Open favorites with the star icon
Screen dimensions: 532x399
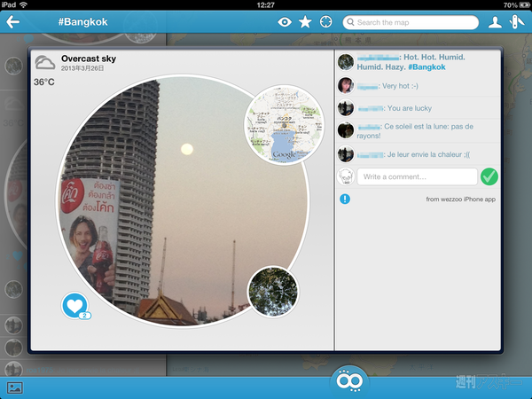coord(305,22)
